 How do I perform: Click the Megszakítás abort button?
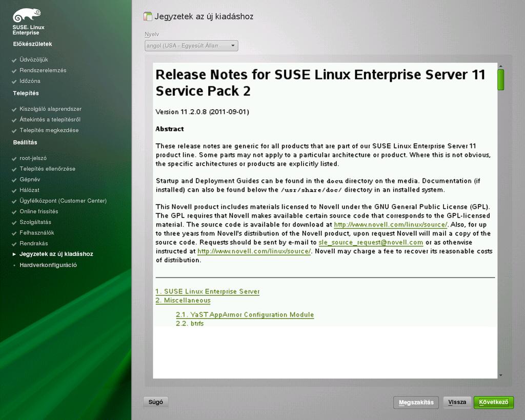[416, 402]
